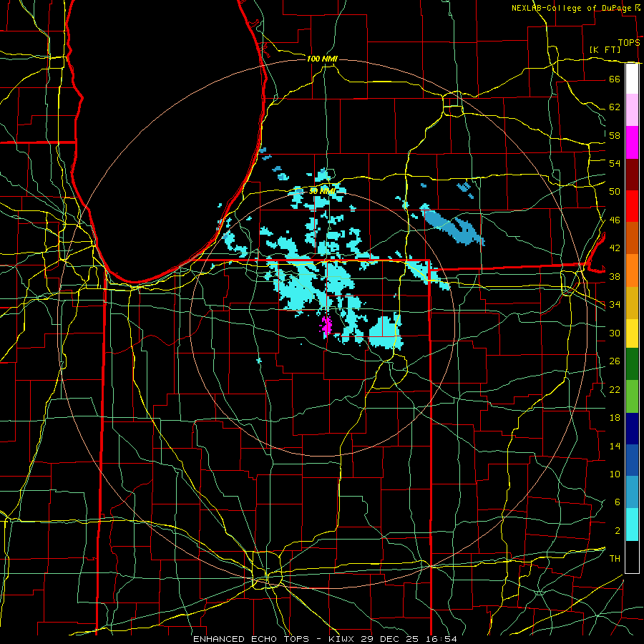Click the magenta echo cell near radar center
644x644 pixels.
(x=327, y=326)
